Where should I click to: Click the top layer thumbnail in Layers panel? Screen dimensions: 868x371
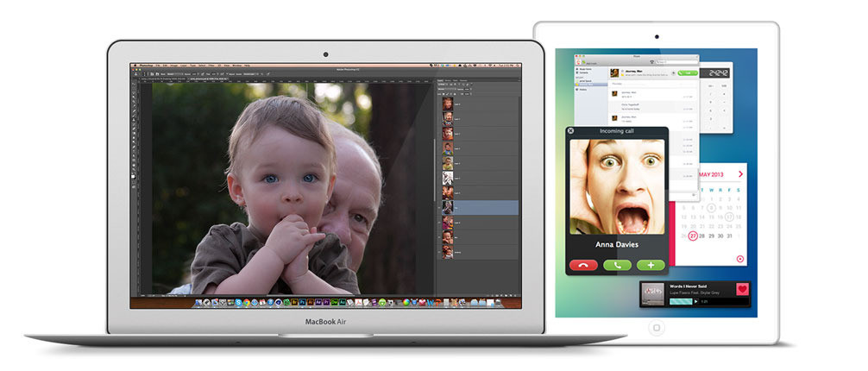[448, 102]
